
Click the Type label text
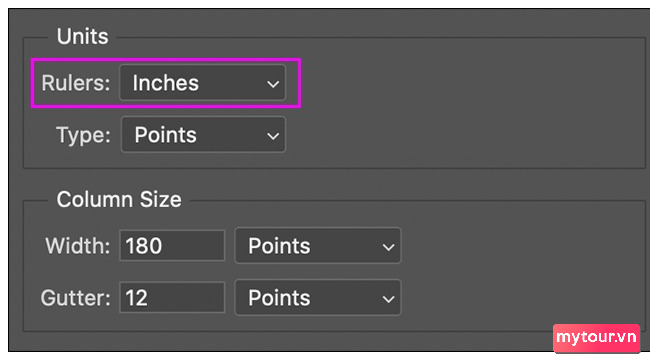point(83,135)
